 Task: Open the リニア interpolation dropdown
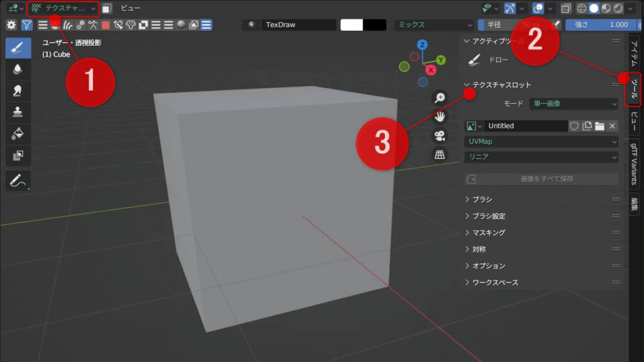[x=541, y=156]
